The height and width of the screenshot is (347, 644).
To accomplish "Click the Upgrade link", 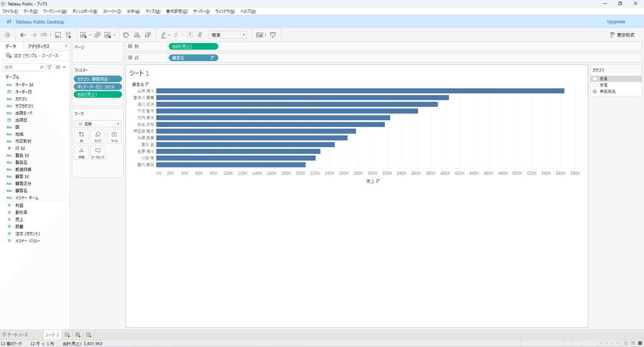I will 616,22.
